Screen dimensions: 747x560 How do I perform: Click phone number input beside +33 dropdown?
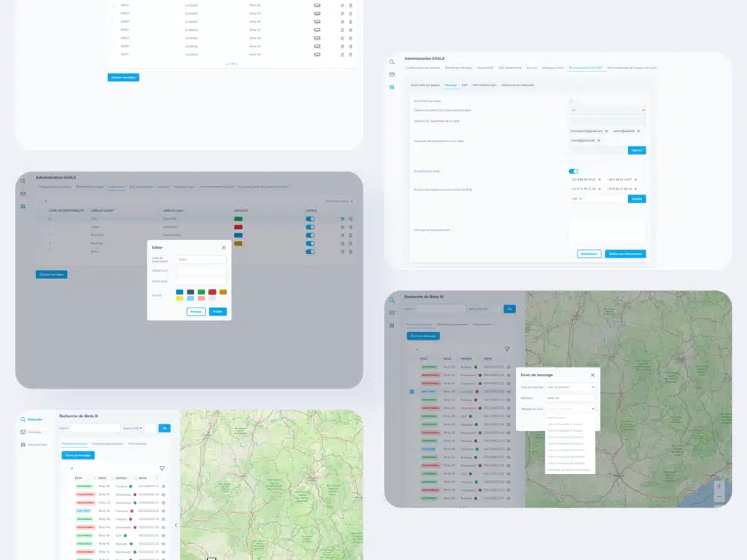(605, 198)
